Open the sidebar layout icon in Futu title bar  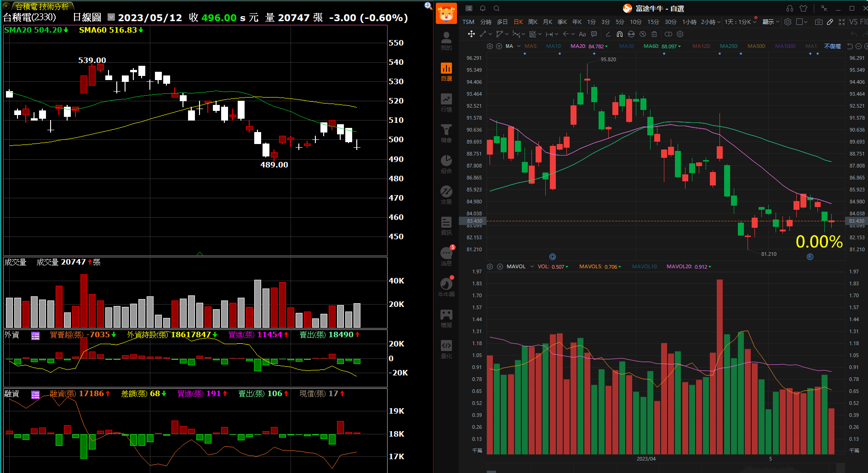[x=469, y=8]
